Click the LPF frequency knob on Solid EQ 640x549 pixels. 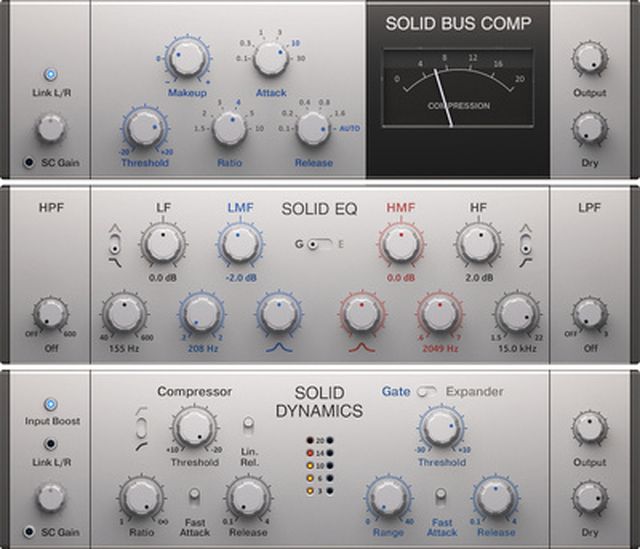click(589, 315)
